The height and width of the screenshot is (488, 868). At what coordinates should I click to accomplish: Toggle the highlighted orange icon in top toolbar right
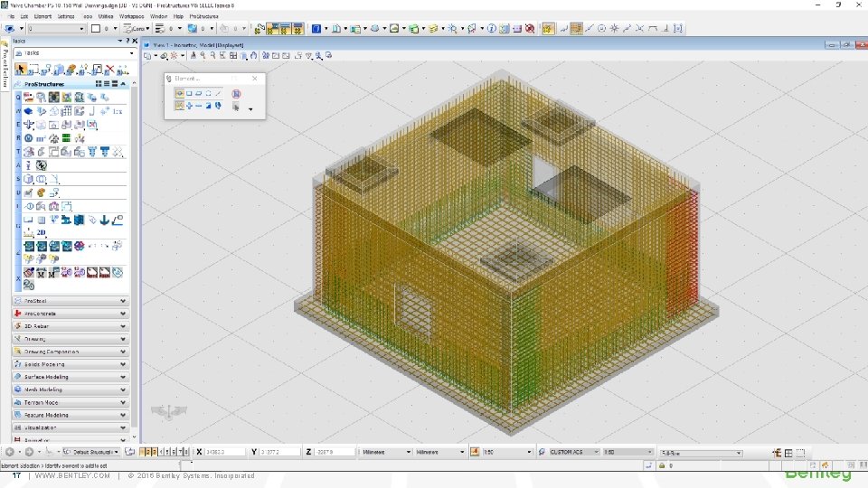click(548, 28)
